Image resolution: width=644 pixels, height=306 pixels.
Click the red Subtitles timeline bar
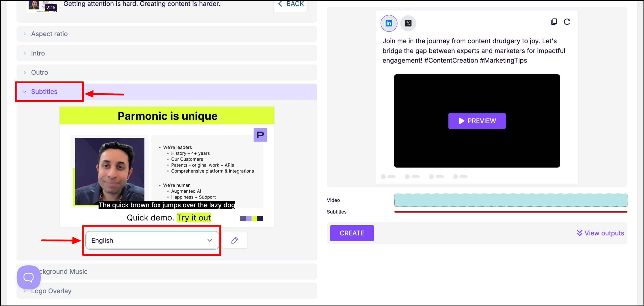[x=511, y=212]
